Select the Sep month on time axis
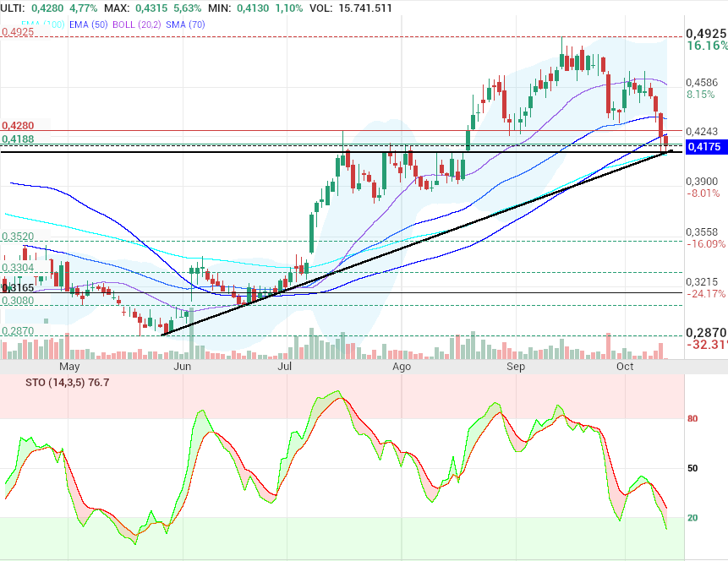Image resolution: width=728 pixels, height=561 pixels. [516, 368]
